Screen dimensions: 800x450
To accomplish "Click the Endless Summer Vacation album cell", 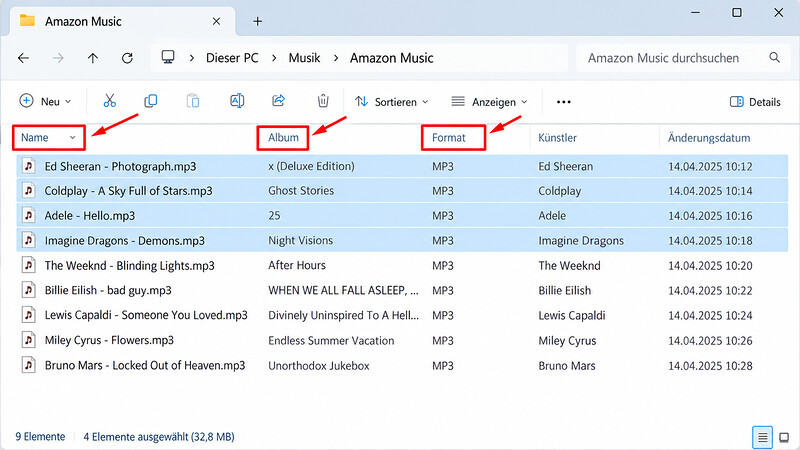I will pos(331,340).
